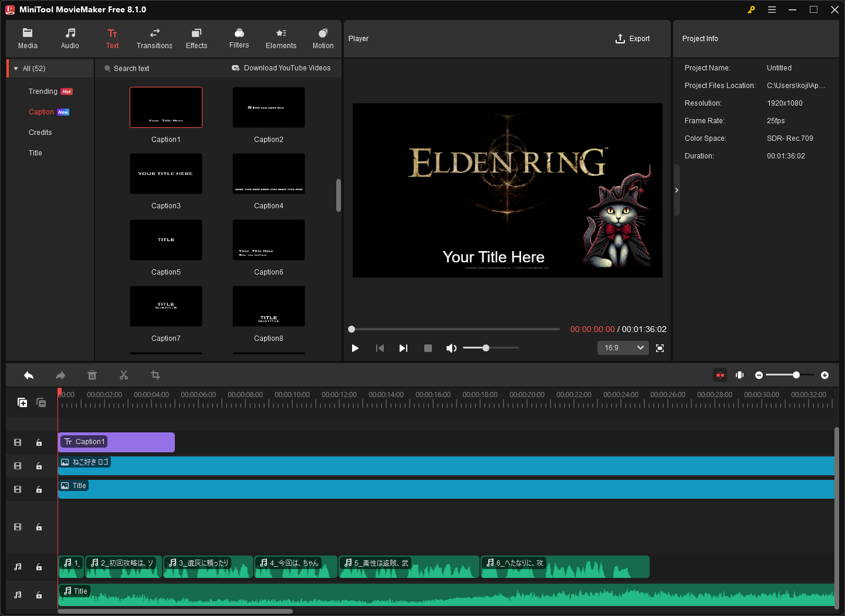Viewport: 845px width, 616px height.
Task: Select the Caption2 thumbnail
Action: tap(269, 107)
